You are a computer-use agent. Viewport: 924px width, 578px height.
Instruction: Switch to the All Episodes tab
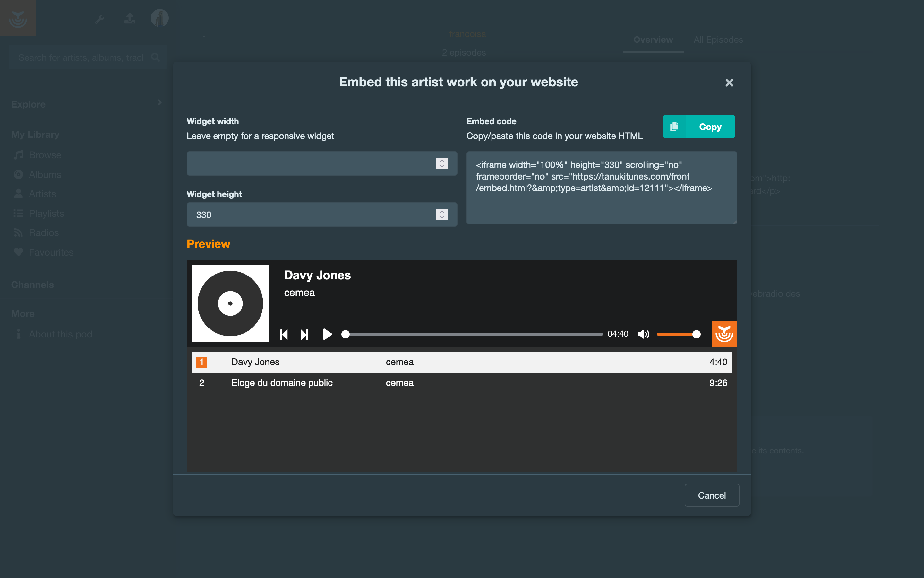(x=718, y=40)
